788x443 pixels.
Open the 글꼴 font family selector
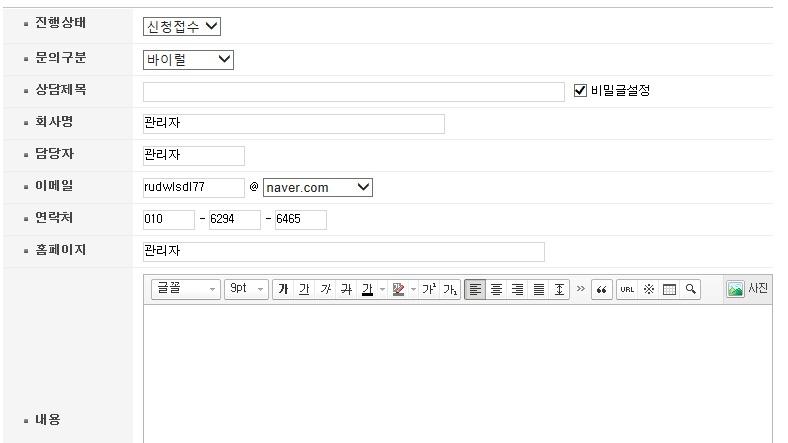186,289
